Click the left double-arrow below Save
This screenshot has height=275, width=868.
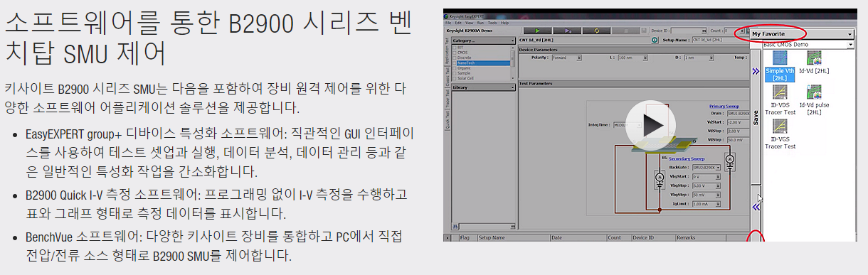[x=756, y=207]
